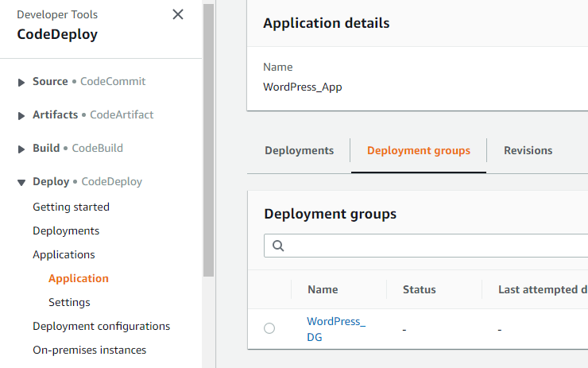The height and width of the screenshot is (368, 588).
Task: Open CodeDeploy Settings in the sidebar
Action: 69,302
